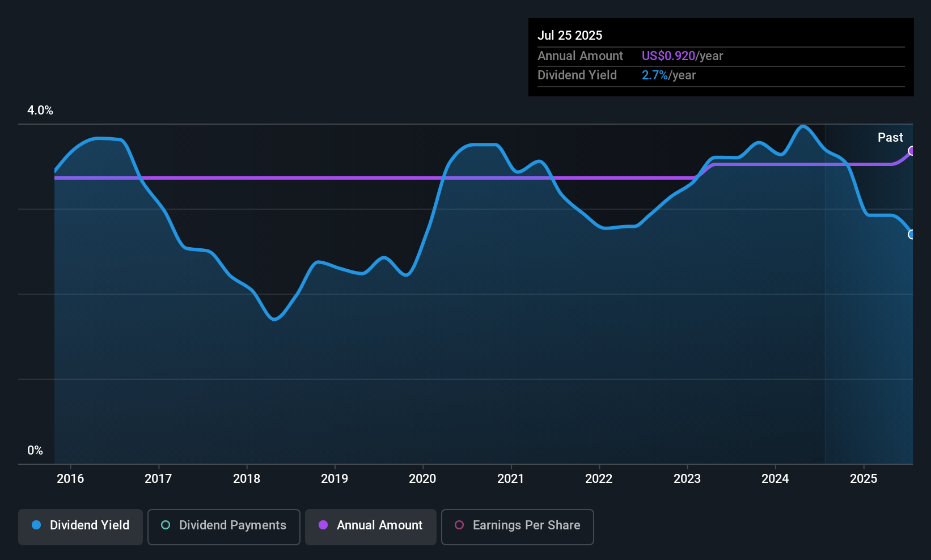Click the 2023 x-axis year label
The image size is (931, 560).
pyautogui.click(x=687, y=478)
